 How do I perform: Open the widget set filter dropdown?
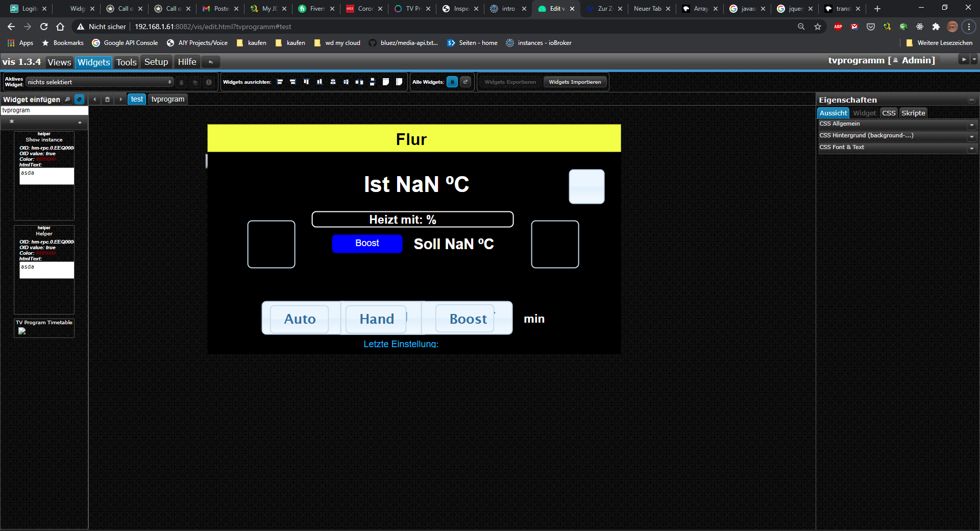tap(44, 123)
